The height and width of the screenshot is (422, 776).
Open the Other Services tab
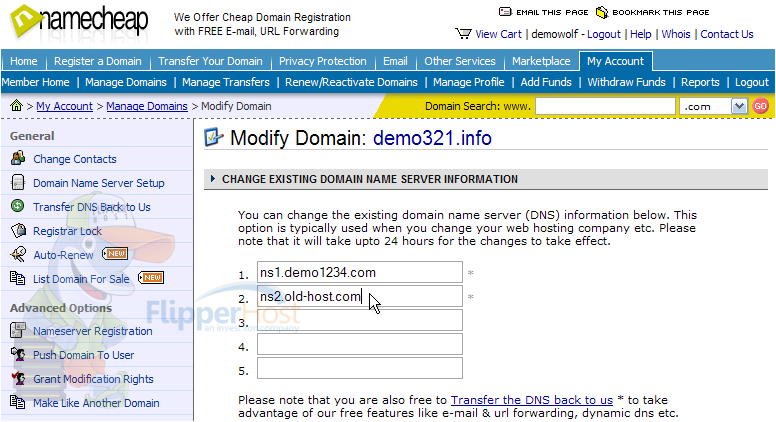pos(460,61)
